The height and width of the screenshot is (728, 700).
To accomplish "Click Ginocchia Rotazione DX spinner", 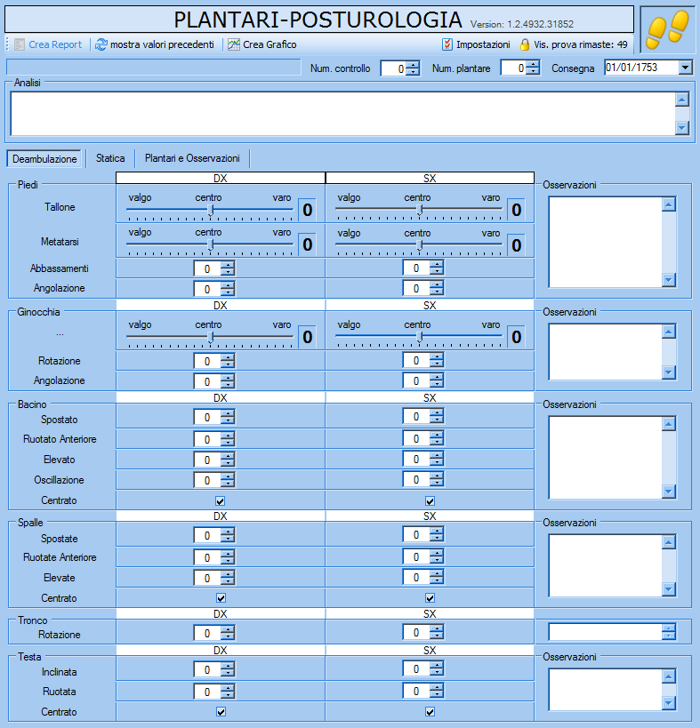I will point(214,361).
